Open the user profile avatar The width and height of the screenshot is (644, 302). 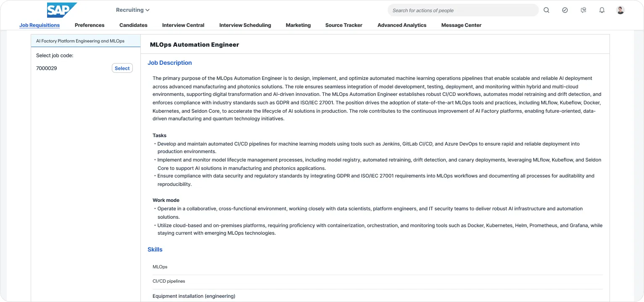(x=620, y=10)
